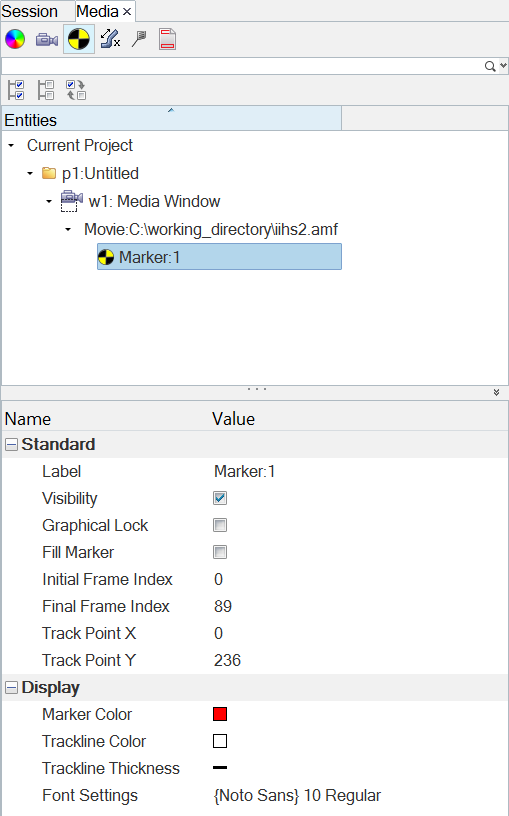Click the color wheel toolbar icon
Screen dimensions: 509x816
[15, 39]
